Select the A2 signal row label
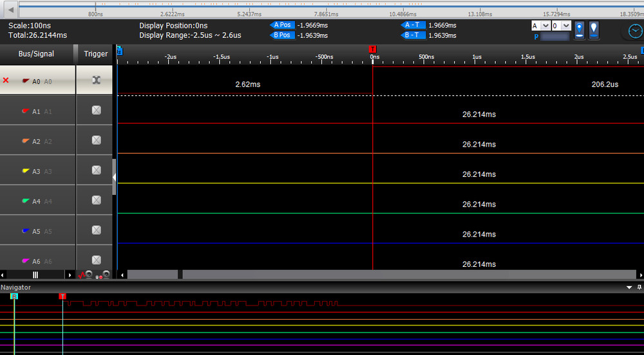Viewport: 644px width, 355px height. 36,141
